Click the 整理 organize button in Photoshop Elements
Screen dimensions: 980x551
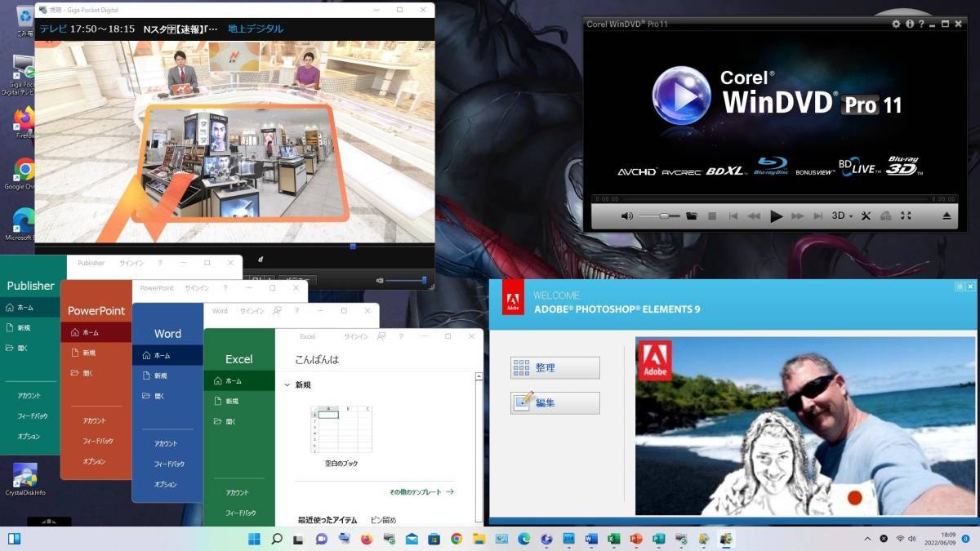555,368
